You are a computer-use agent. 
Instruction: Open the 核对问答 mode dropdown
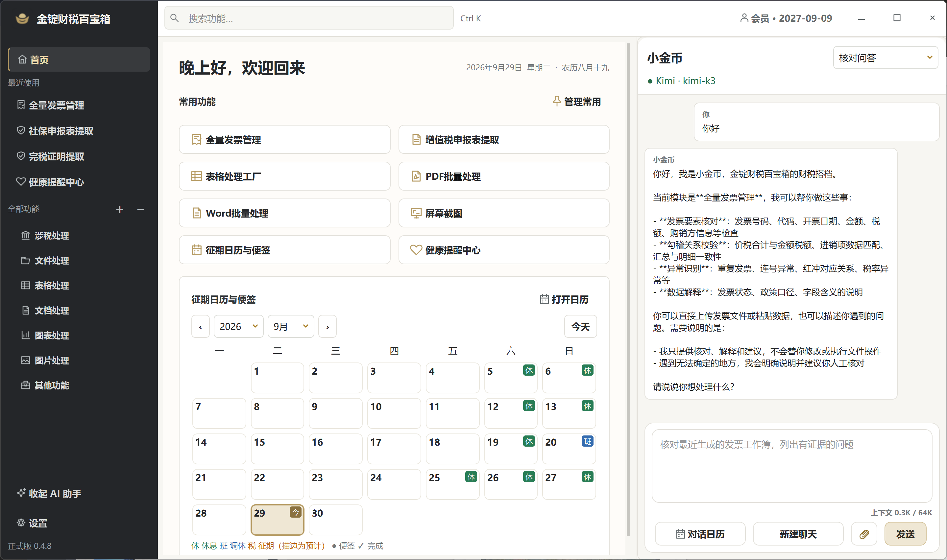pos(885,58)
